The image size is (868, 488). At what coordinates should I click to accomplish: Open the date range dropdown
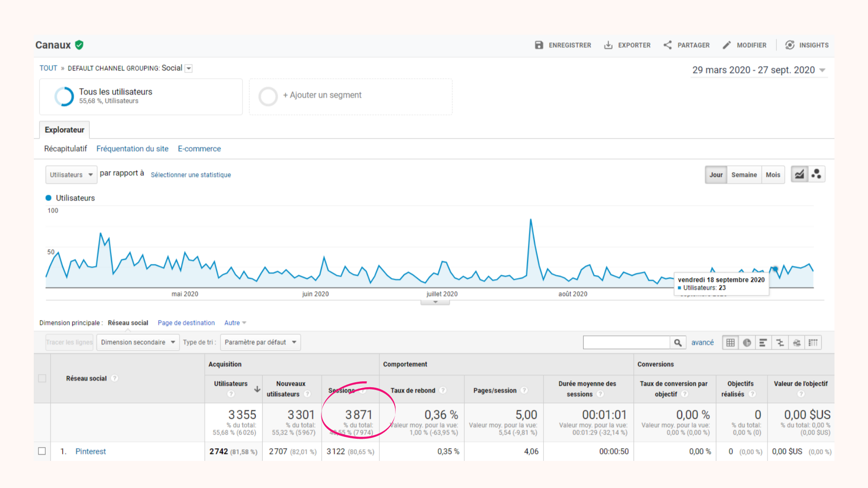[759, 70]
